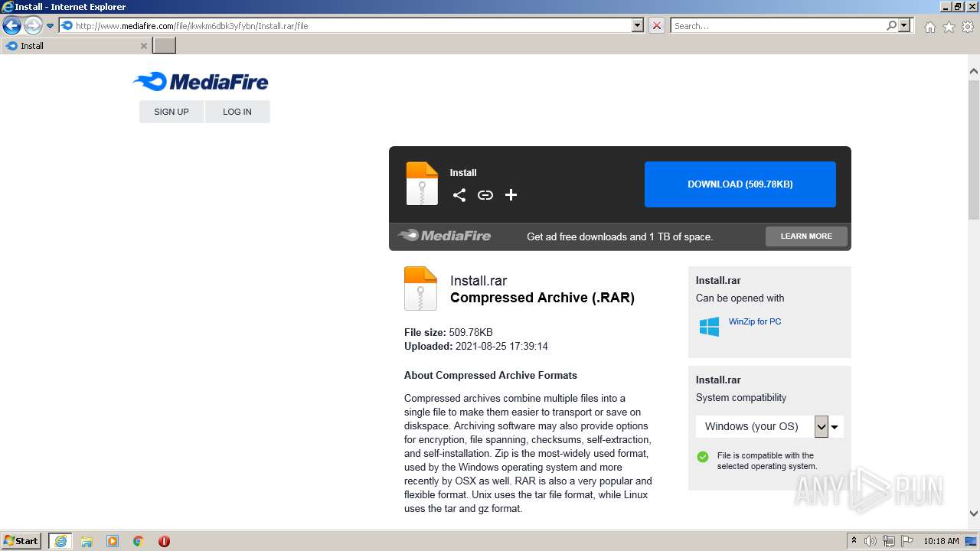Click the Windows logo beside WinZip
Image resolution: width=980 pixels, height=551 pixels.
coord(709,327)
